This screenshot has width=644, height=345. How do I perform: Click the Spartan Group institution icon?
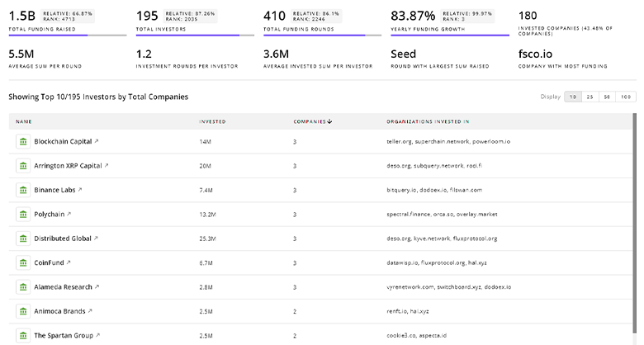point(23,335)
